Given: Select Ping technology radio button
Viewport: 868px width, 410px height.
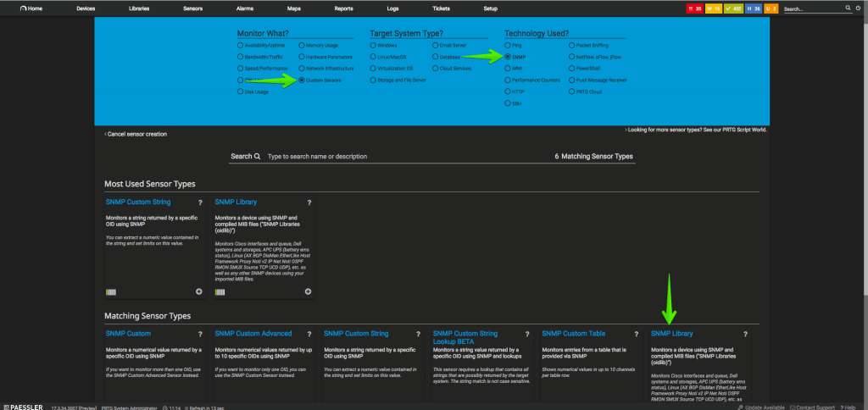Looking at the screenshot, I should click(508, 46).
